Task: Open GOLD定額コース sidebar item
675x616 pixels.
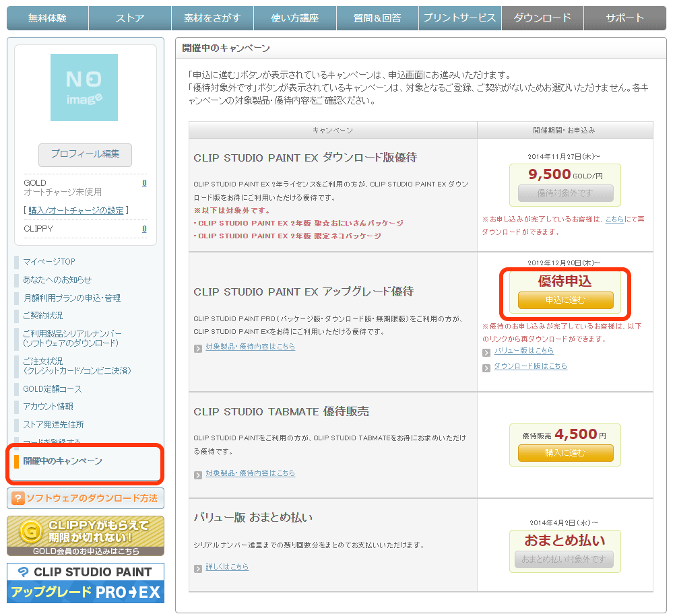Action: [x=52, y=389]
